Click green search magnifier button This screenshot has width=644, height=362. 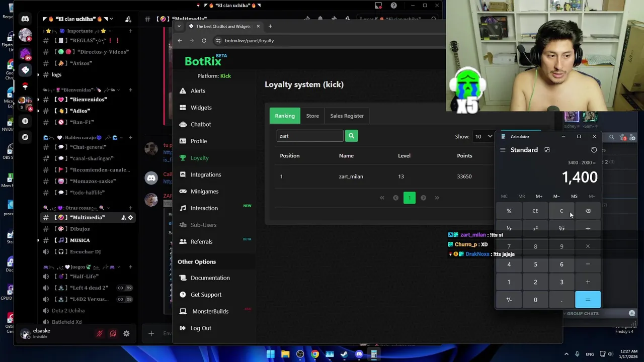(x=351, y=136)
